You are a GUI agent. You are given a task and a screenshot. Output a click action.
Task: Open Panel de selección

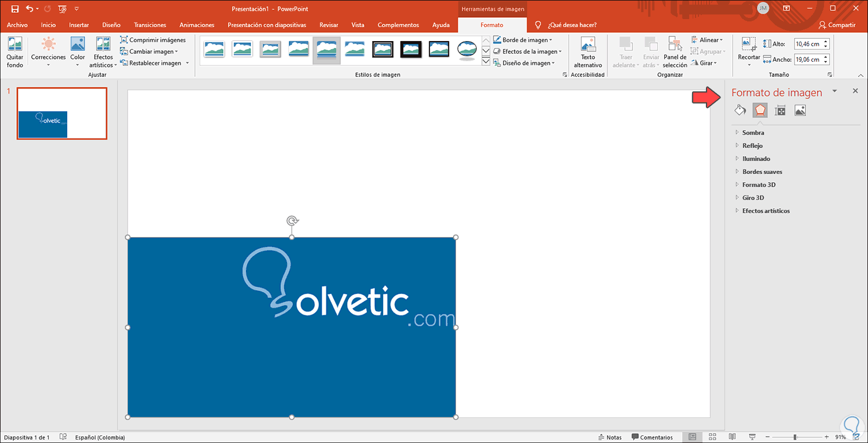[675, 53]
